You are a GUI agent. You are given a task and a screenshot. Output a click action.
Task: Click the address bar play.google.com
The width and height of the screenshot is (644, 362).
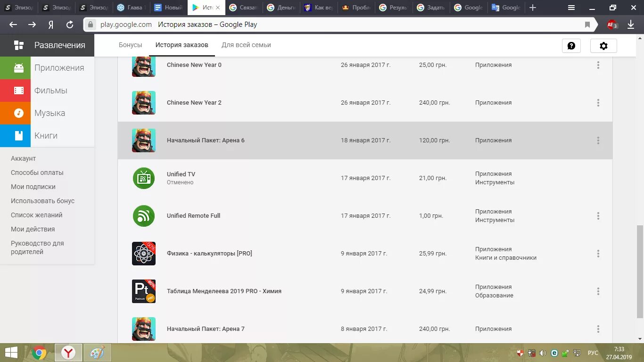126,25
